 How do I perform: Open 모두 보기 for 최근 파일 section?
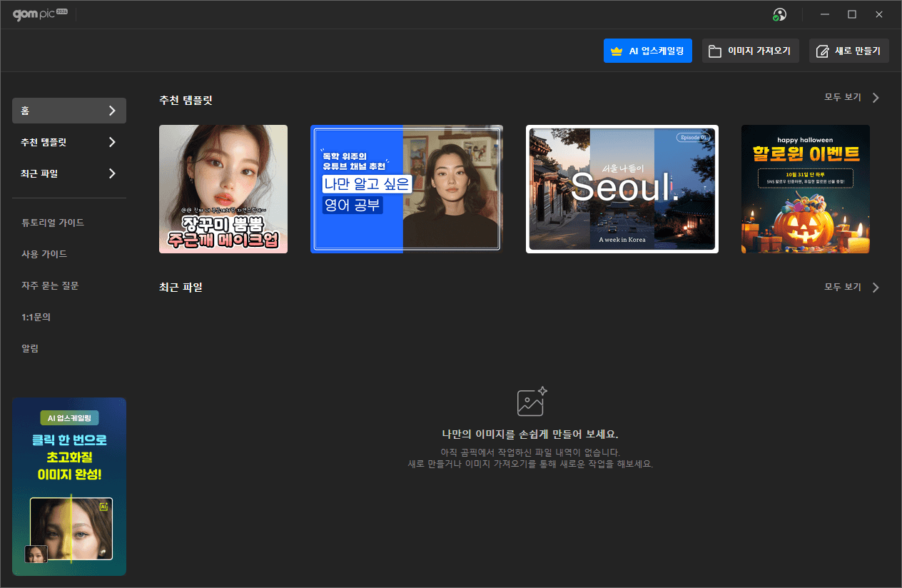(851, 287)
